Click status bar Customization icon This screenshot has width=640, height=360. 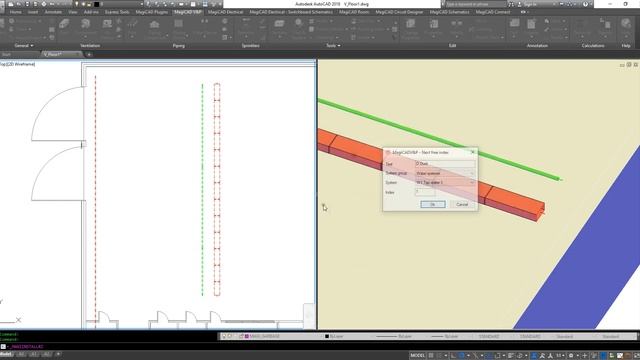636,356
